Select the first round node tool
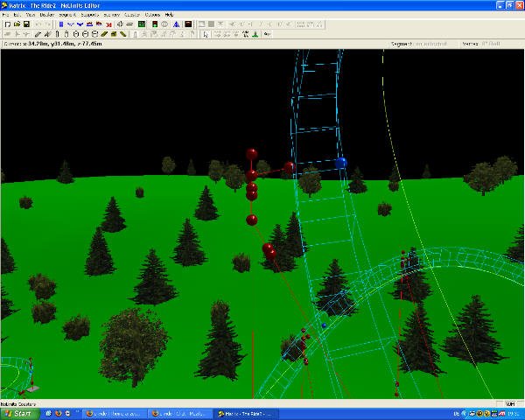525x420 pixels. tap(75, 34)
